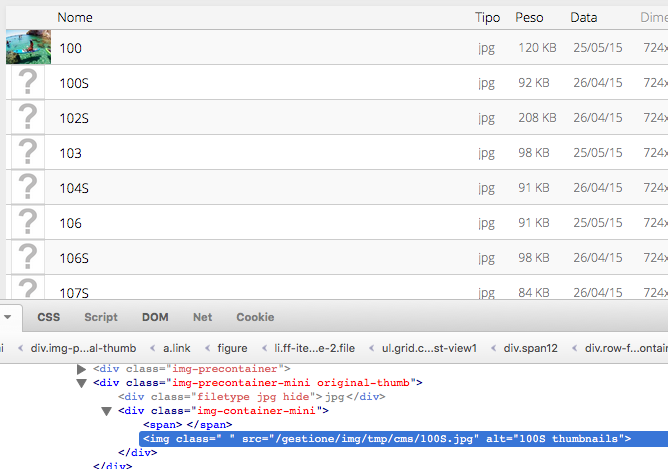Screen dimensions: 668x469
Task: Click the question mark icon beside 107S
Action: point(28,287)
